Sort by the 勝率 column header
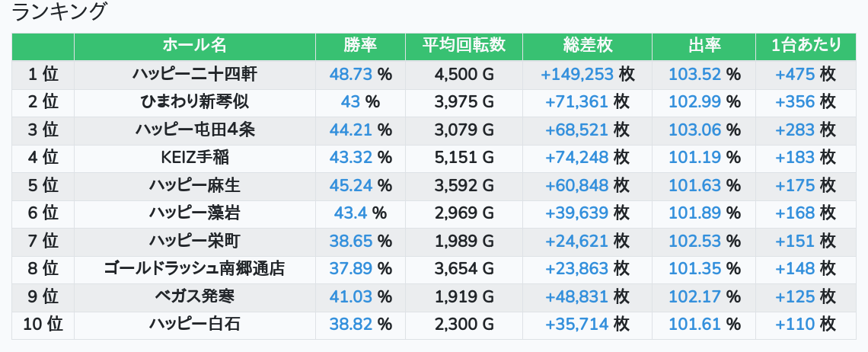Image resolution: width=868 pixels, height=352 pixels. click(x=360, y=46)
